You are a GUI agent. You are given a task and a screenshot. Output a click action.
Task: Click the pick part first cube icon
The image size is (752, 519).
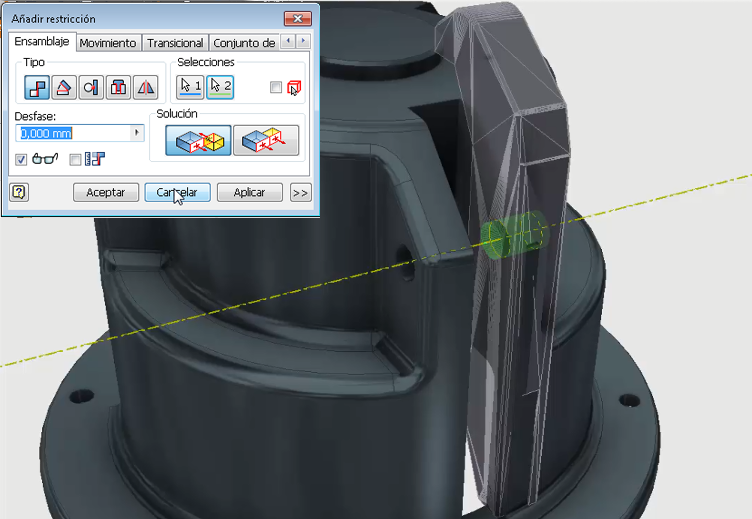[x=294, y=88]
